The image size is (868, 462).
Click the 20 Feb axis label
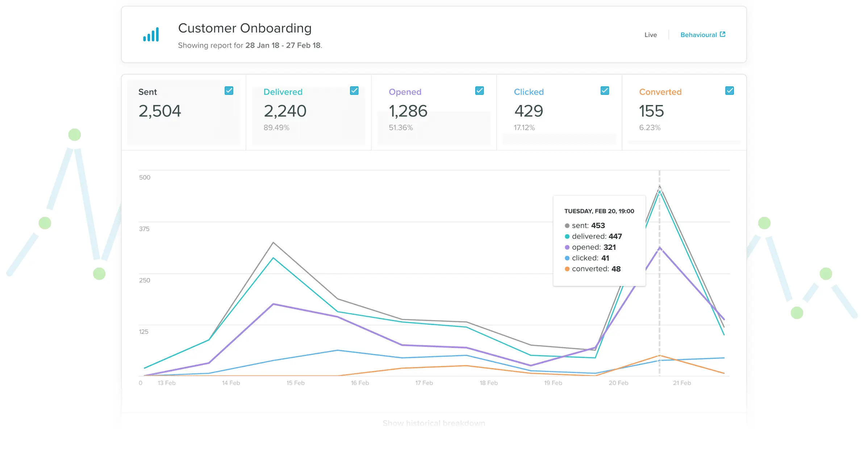(619, 383)
